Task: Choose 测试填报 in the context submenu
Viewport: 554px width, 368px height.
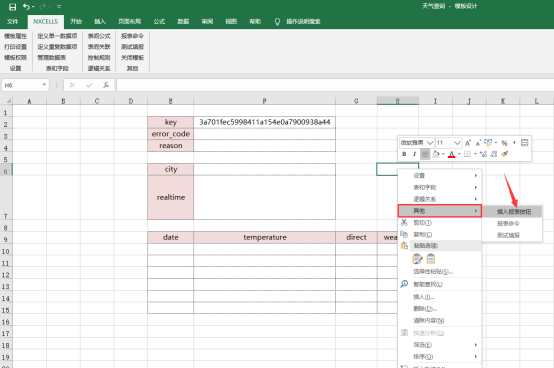Action: 512,235
